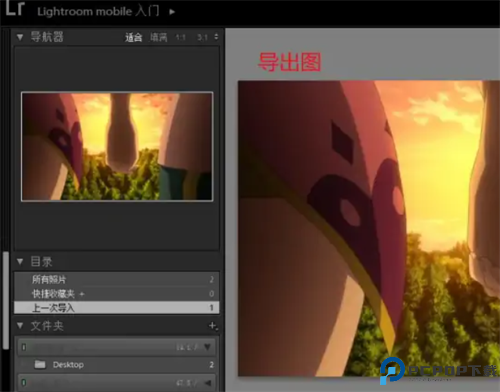The width and height of the screenshot is (500, 392).
Task: Click the left panel vertical scrollbar
Action: (5, 300)
